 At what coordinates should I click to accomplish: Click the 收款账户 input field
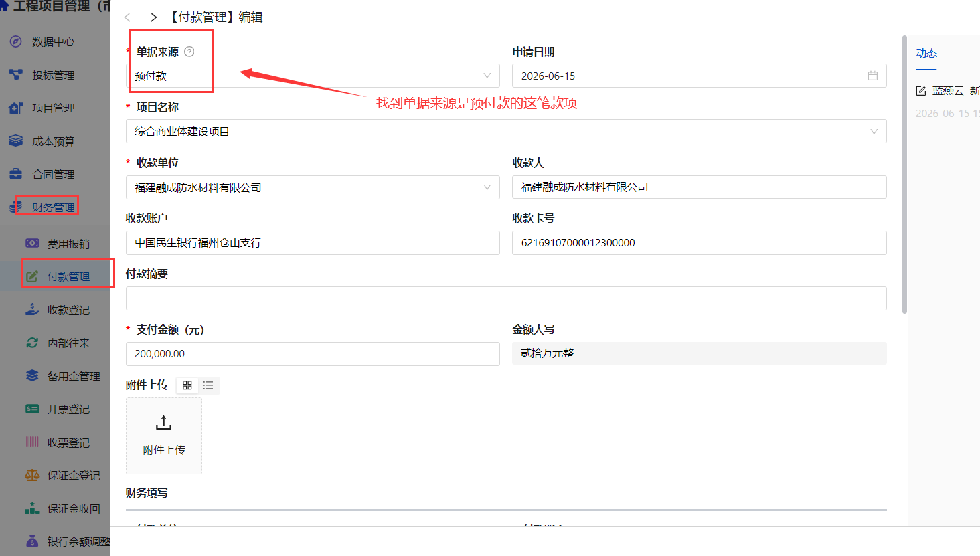tap(313, 243)
